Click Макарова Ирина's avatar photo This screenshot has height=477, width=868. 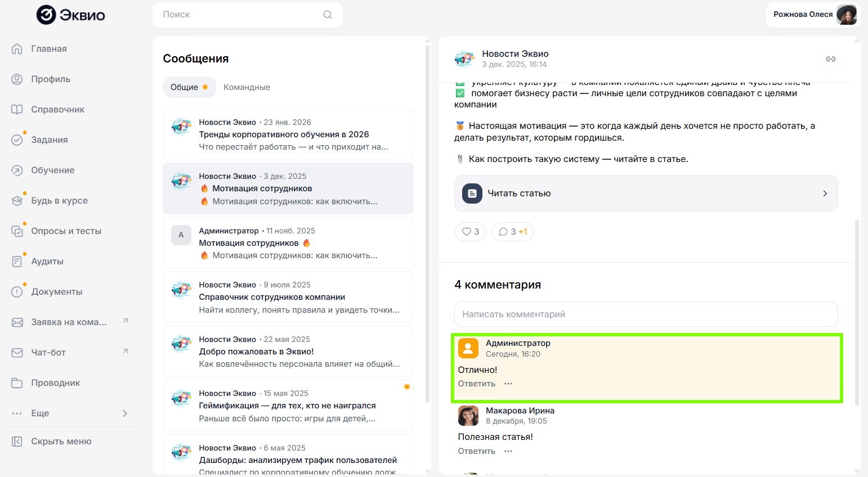pyautogui.click(x=468, y=416)
